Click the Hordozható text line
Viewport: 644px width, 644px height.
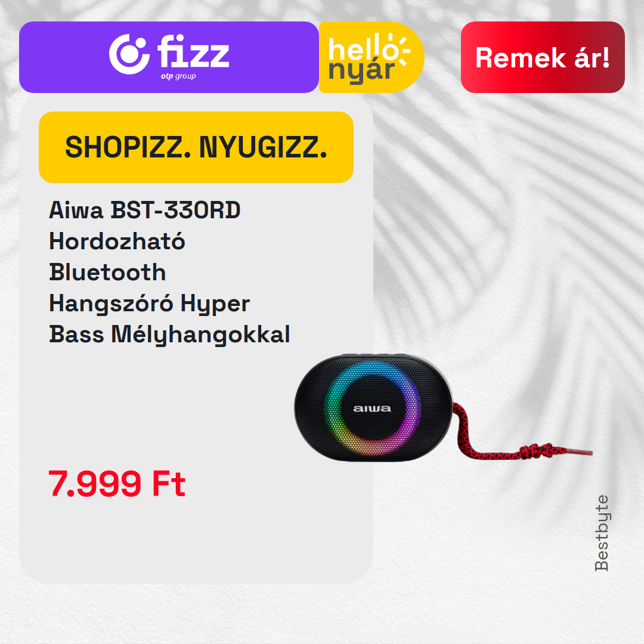pos(117,241)
